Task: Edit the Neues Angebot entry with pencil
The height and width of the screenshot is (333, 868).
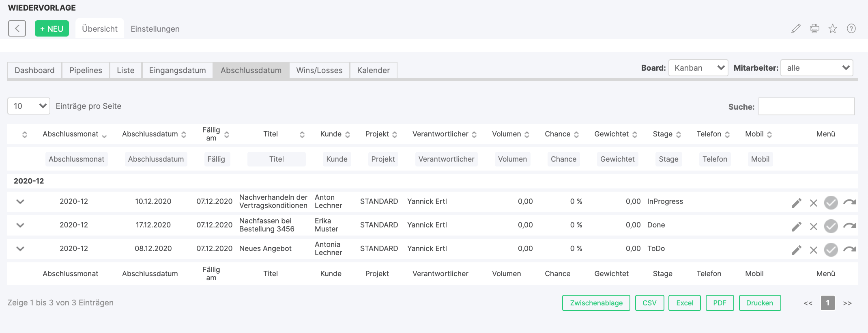Action: pyautogui.click(x=796, y=250)
